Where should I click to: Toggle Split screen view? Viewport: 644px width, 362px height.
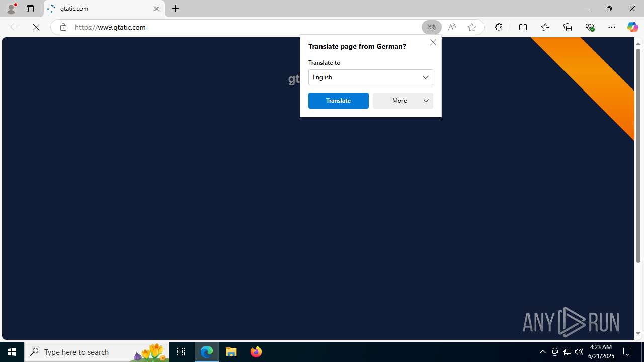coord(523,27)
